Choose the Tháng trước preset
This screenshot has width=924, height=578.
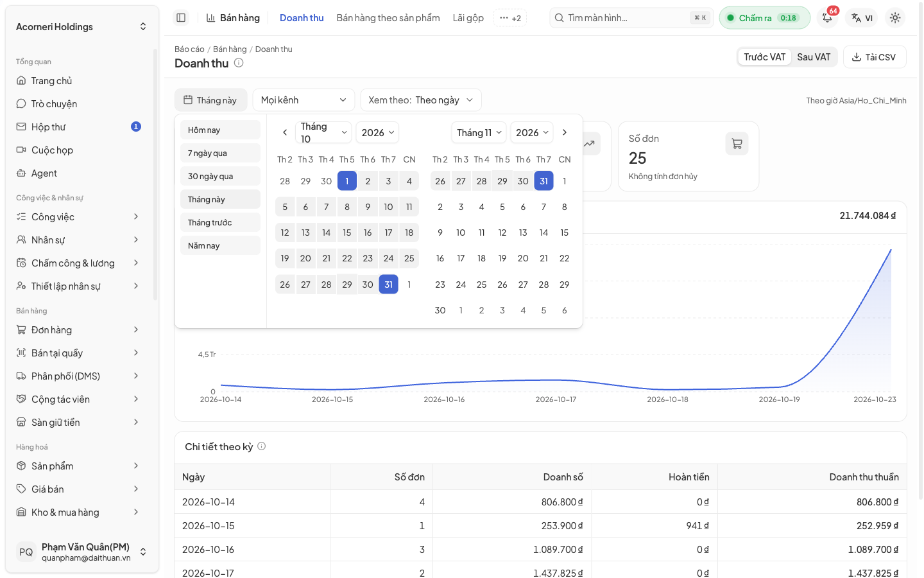[220, 222]
